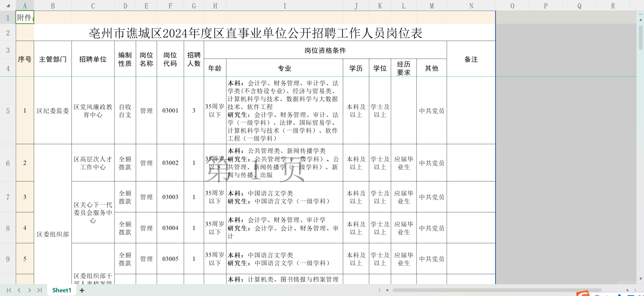This screenshot has width=644, height=296.
Task: Click the horizontal scrollbar left arrow
Action: [x=387, y=290]
